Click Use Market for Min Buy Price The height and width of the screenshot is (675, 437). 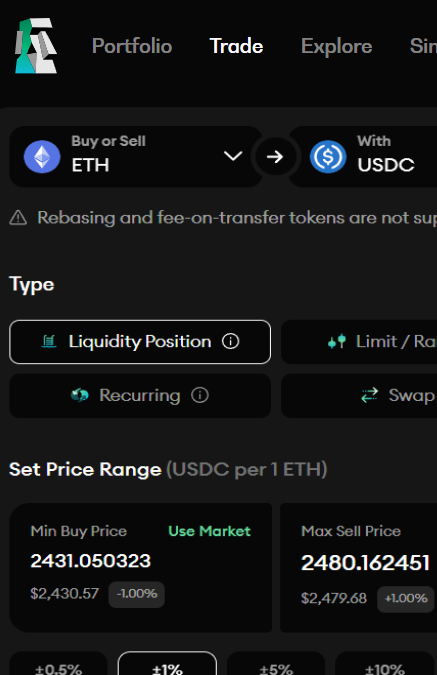(x=209, y=531)
